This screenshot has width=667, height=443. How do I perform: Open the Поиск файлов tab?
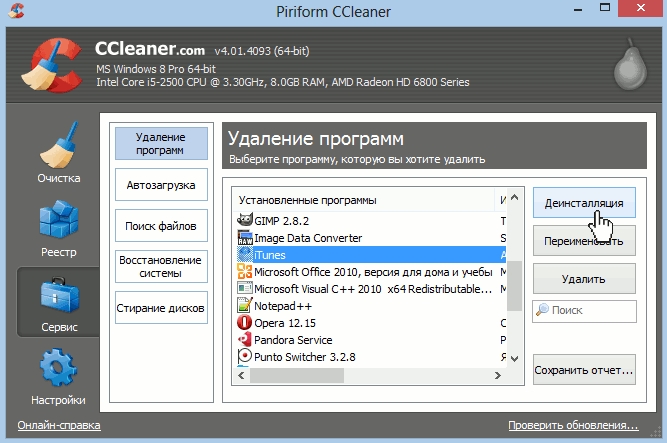point(160,226)
